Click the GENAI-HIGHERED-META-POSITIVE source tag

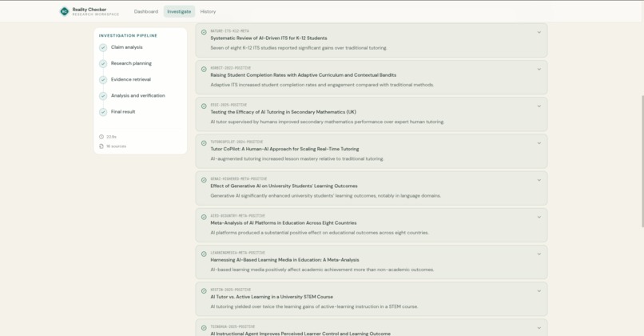point(239,179)
